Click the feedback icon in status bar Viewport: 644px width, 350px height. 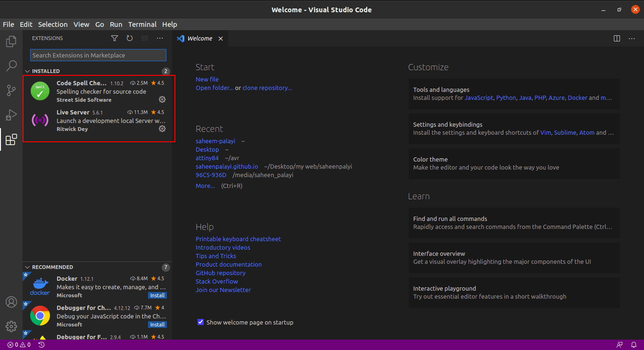[619, 345]
